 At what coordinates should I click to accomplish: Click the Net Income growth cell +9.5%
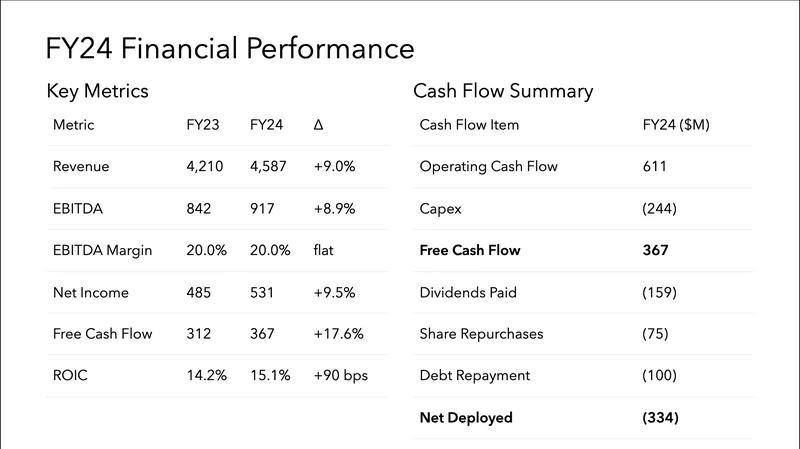click(334, 292)
